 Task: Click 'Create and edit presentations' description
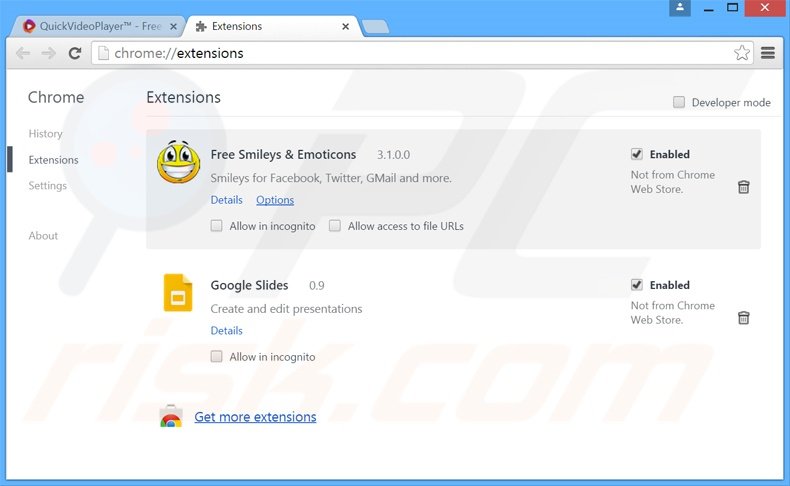point(286,309)
